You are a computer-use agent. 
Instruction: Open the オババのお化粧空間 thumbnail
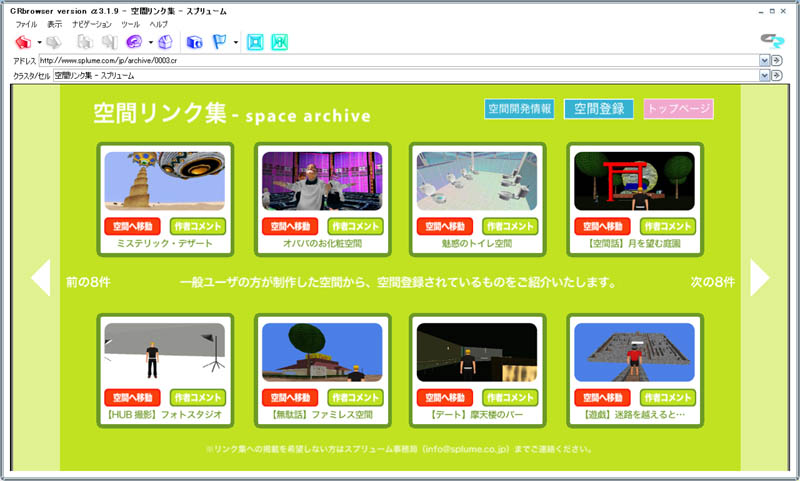coord(322,181)
